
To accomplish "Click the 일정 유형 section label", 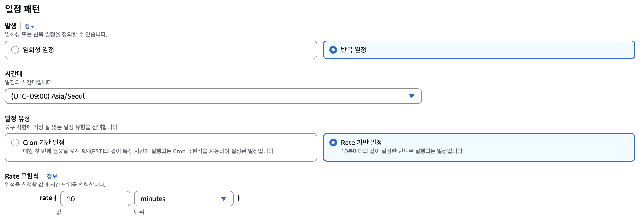I will click(x=18, y=118).
